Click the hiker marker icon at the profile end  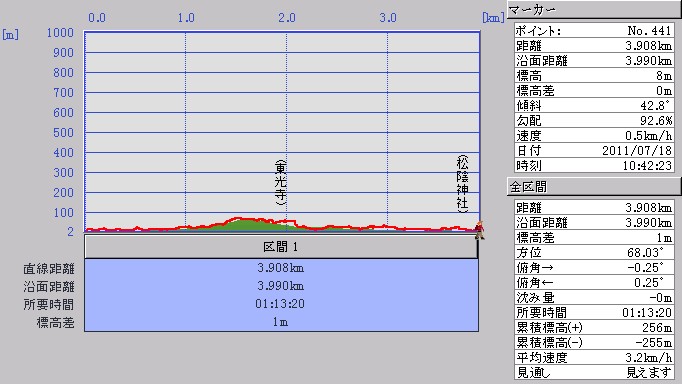pyautogui.click(x=479, y=230)
